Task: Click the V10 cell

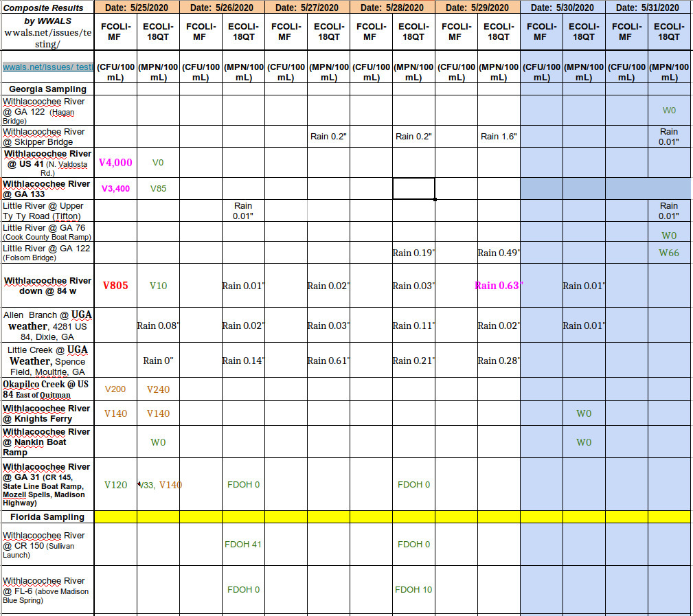Action: click(x=158, y=286)
